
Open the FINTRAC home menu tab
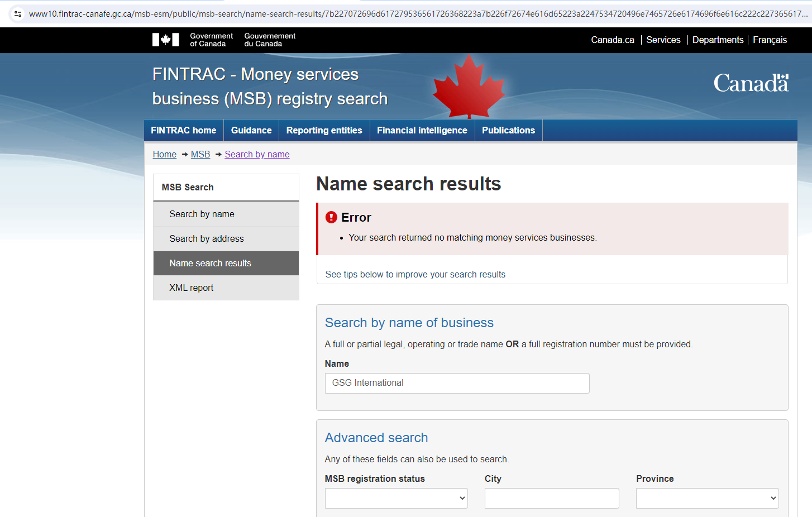click(184, 130)
